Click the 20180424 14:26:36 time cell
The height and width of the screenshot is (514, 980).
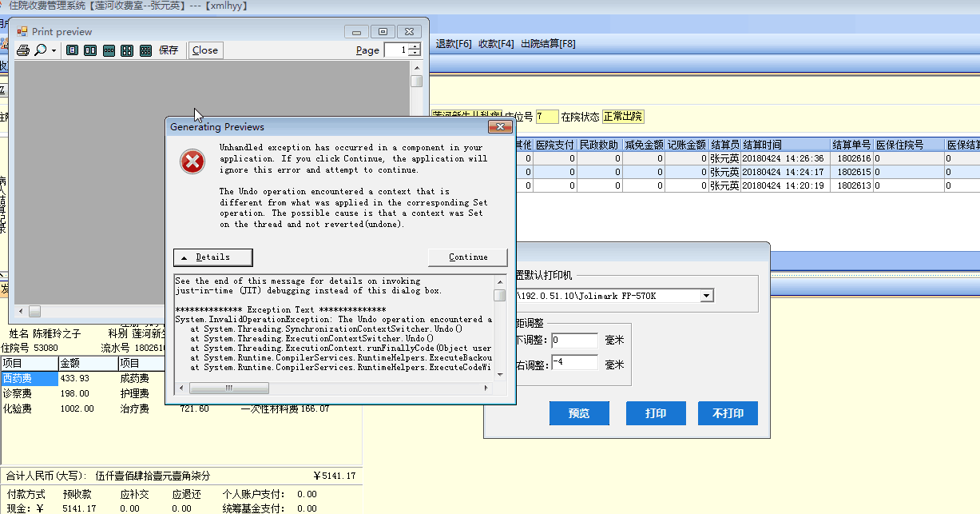point(785,158)
